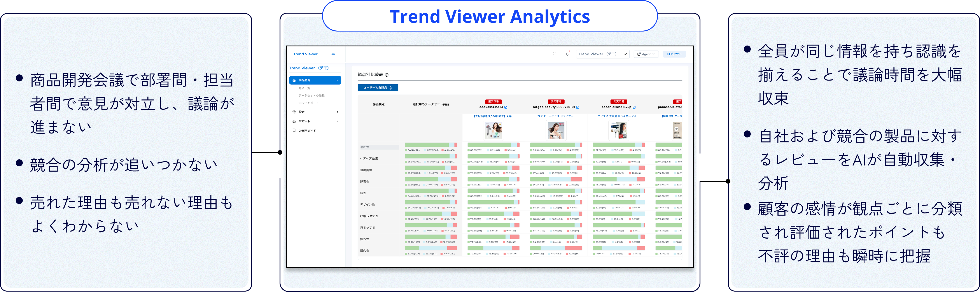Click the Agent BE button

pyautogui.click(x=646, y=54)
